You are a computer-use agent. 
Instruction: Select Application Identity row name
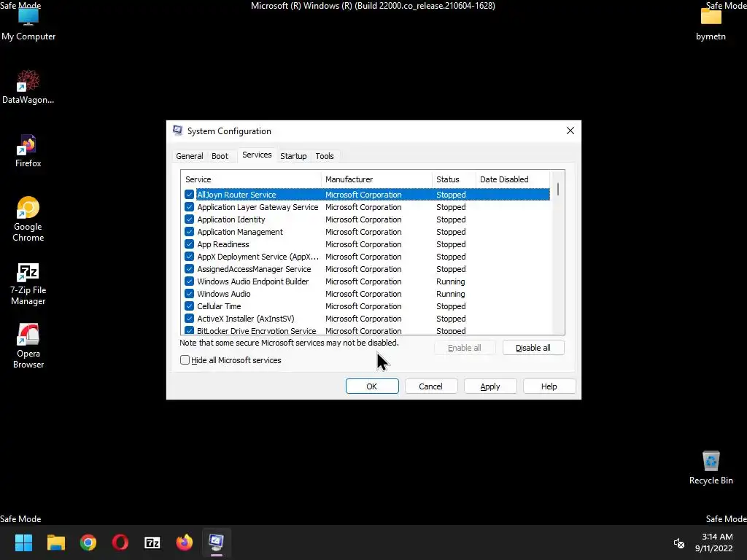(231, 219)
